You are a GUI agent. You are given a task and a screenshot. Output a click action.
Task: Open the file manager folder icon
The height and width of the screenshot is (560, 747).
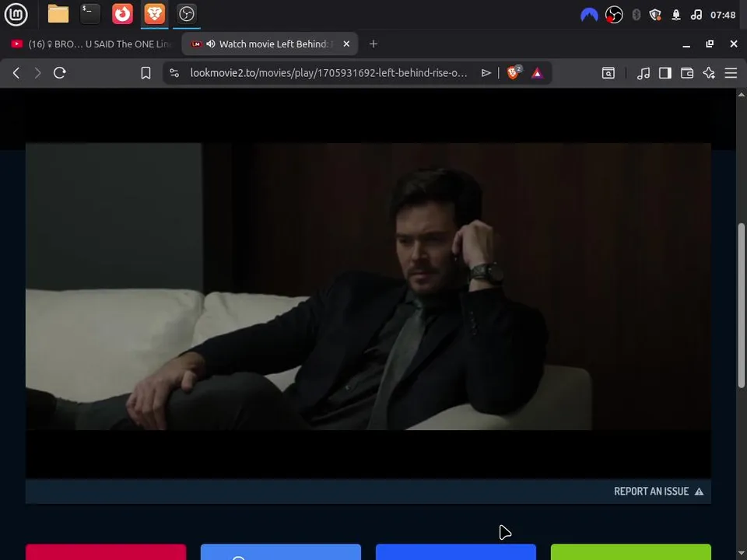point(58,14)
